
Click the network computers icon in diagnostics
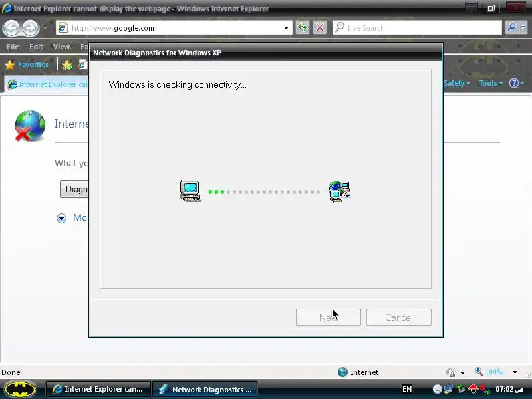(x=339, y=192)
